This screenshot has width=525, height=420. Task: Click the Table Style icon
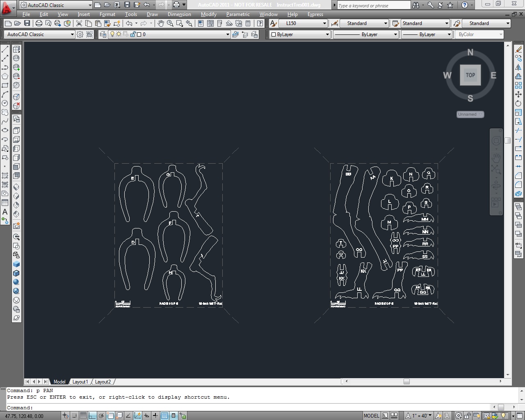(x=395, y=23)
